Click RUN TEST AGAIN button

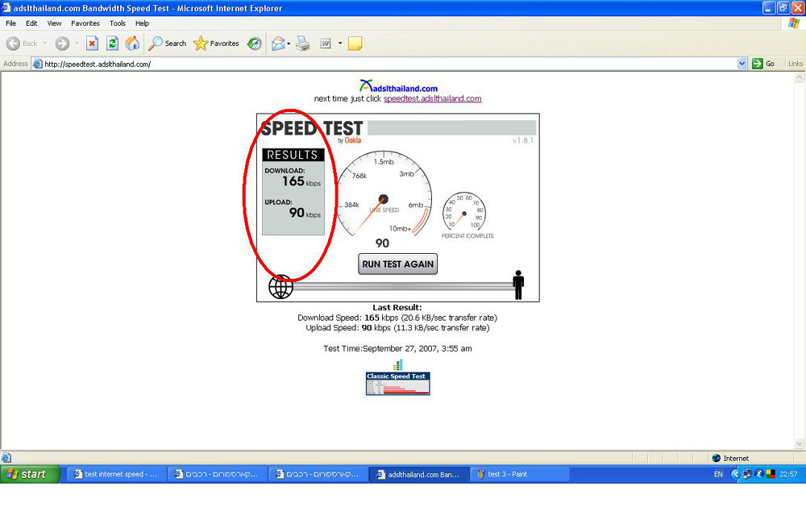[398, 264]
